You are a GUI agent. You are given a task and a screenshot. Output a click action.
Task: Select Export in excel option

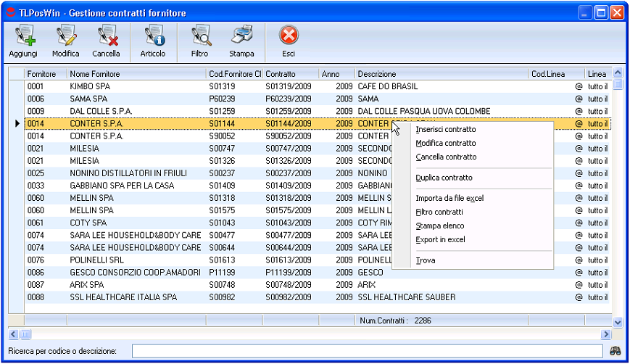coord(440,239)
